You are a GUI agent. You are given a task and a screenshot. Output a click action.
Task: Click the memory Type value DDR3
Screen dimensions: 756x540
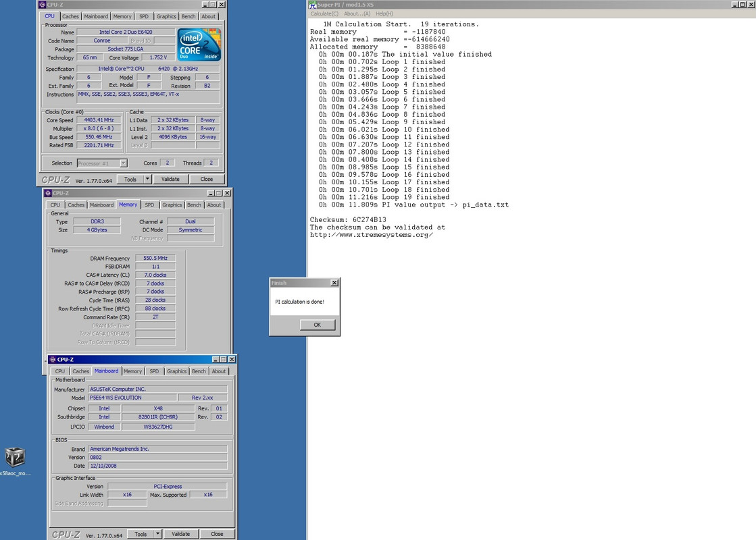pos(97,221)
